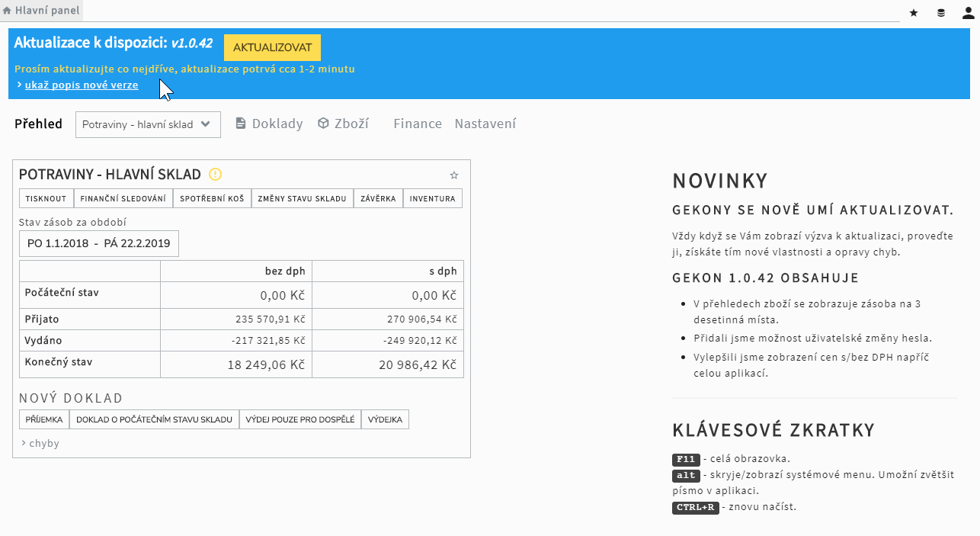980x536 pixels.
Task: Open the Finance menu
Action: pyautogui.click(x=417, y=124)
